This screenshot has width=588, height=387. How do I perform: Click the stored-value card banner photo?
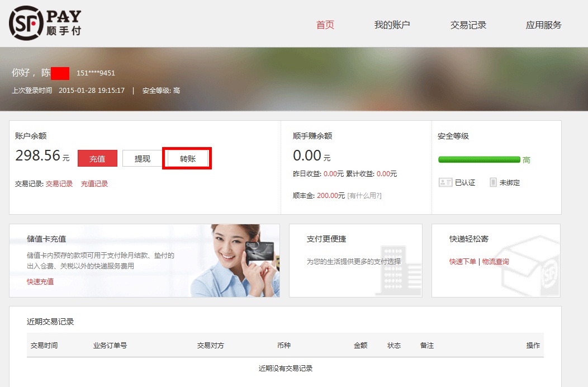[235, 261]
